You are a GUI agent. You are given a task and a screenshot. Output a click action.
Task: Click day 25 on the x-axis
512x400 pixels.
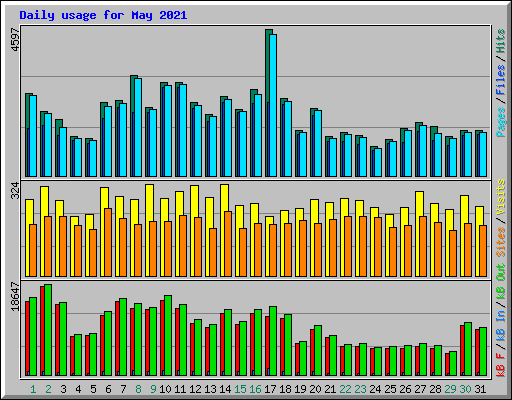[390, 389]
